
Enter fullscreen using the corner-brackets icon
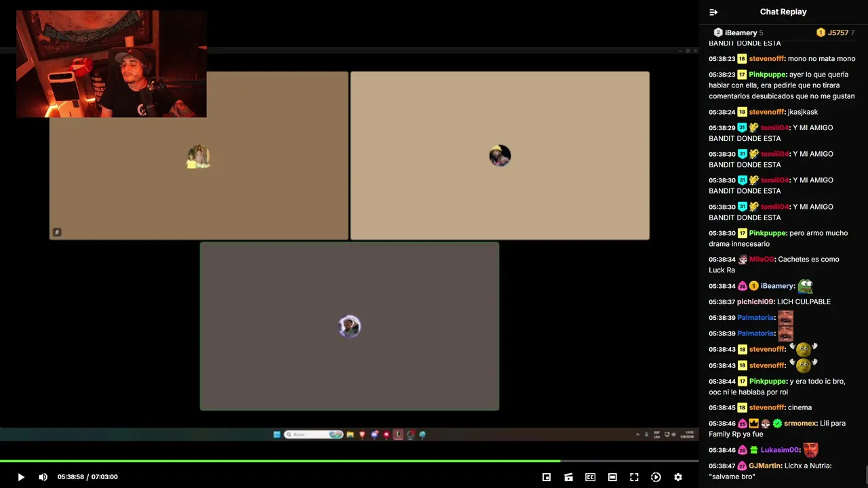[x=634, y=477]
